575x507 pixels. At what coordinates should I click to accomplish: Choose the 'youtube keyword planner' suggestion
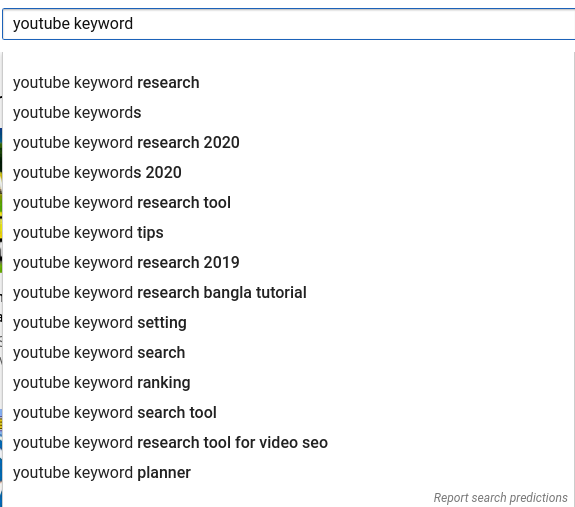289,473
